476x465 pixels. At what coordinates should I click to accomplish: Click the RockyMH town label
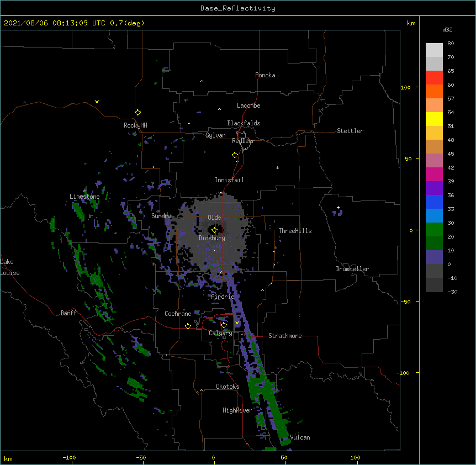[x=135, y=125]
